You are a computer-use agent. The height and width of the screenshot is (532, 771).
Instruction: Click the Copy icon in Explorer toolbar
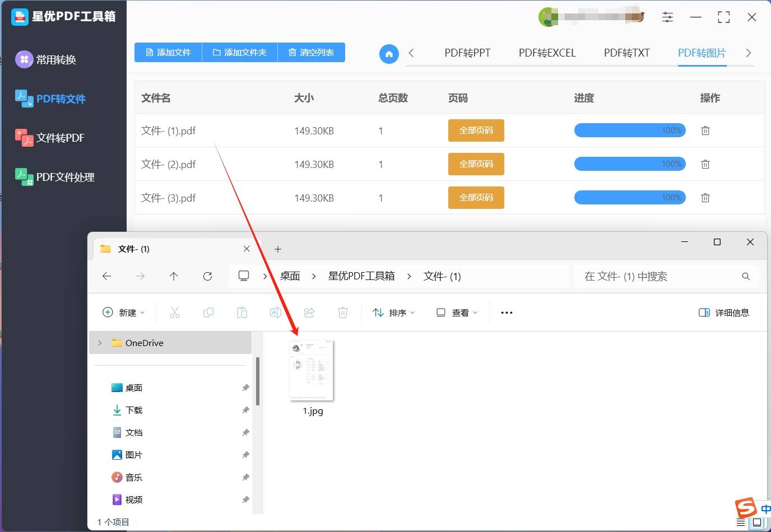(x=208, y=312)
